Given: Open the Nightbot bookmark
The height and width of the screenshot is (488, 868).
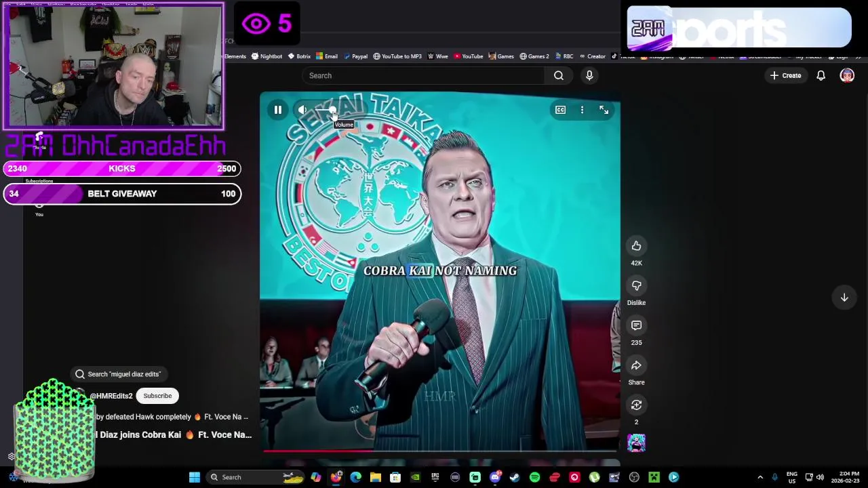Looking at the screenshot, I should pyautogui.click(x=267, y=56).
